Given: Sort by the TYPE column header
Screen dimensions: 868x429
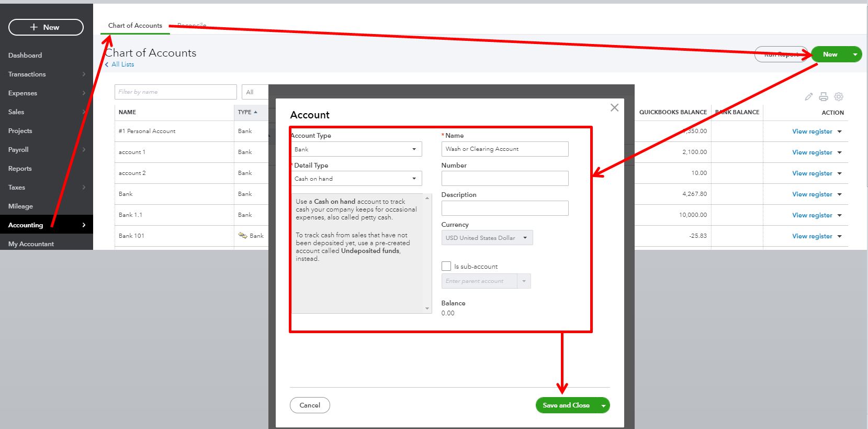Looking at the screenshot, I should coord(247,112).
